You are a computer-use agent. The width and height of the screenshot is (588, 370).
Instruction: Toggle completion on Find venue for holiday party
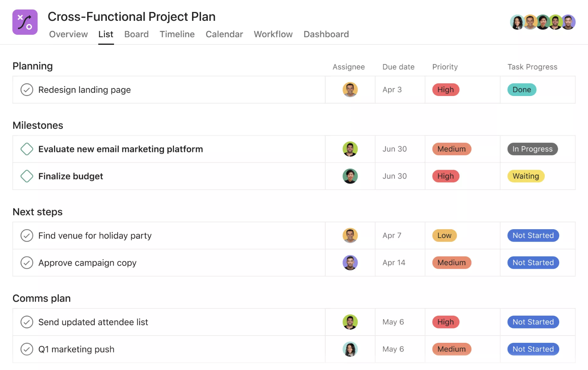[26, 235]
